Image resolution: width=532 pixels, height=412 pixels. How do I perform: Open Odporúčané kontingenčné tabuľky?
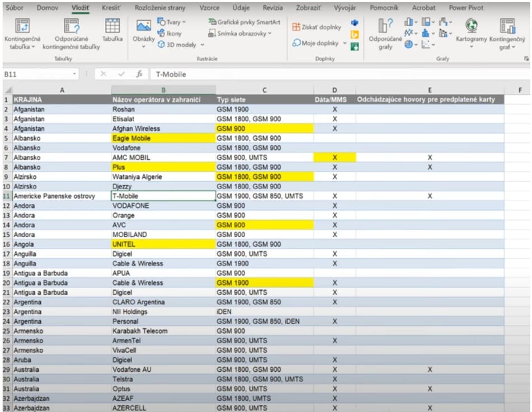point(71,34)
